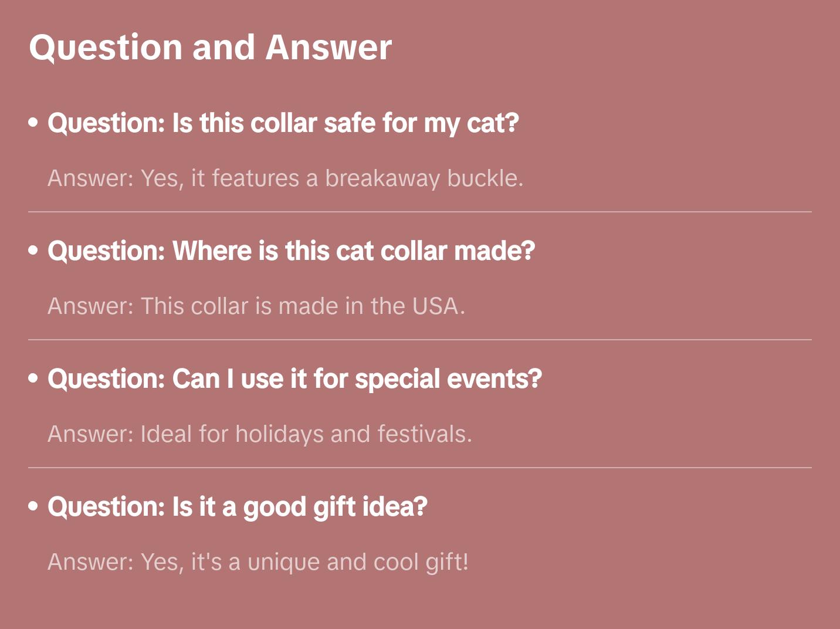Click the bullet beside the gift idea question
This screenshot has height=629, width=840.
[x=33, y=506]
